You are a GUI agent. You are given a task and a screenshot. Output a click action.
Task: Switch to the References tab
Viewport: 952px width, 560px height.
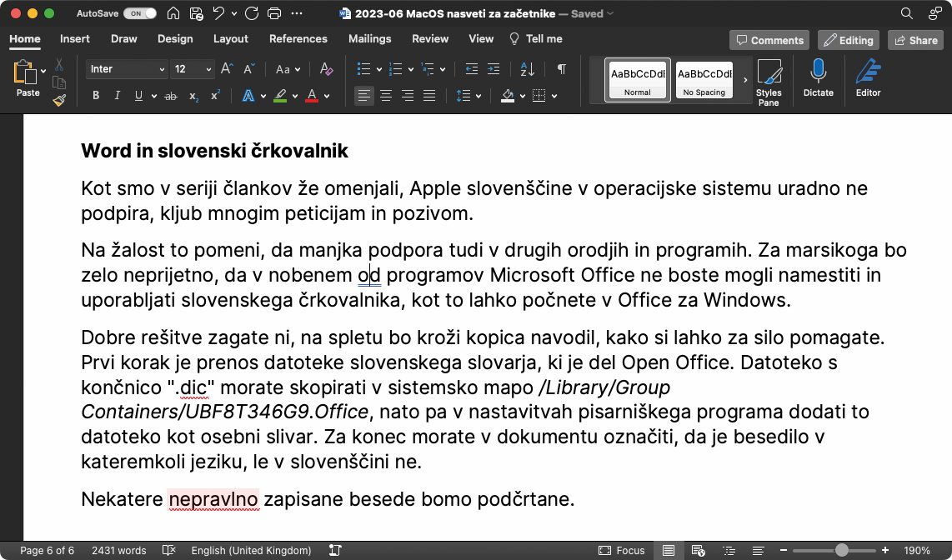298,39
